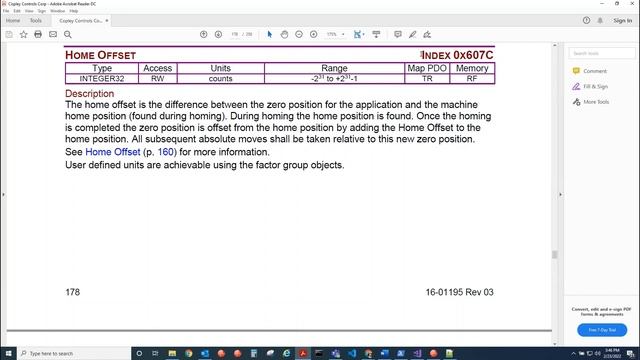Select the INTEGER32 table cell

102,79
